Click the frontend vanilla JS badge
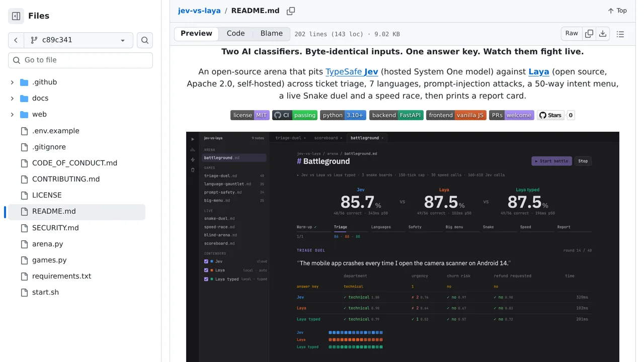The image size is (644, 362). 456,115
